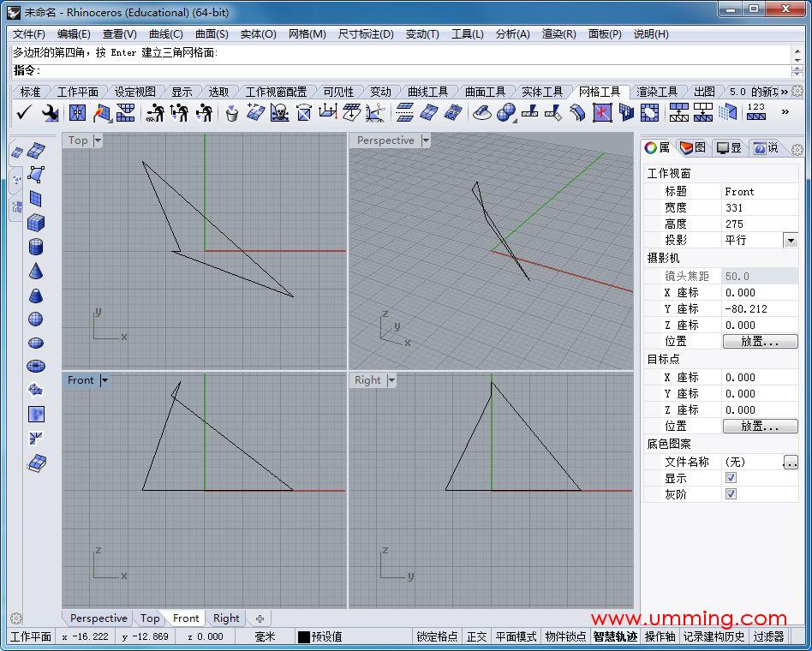Click the add viewport tab plus button

tap(260, 618)
